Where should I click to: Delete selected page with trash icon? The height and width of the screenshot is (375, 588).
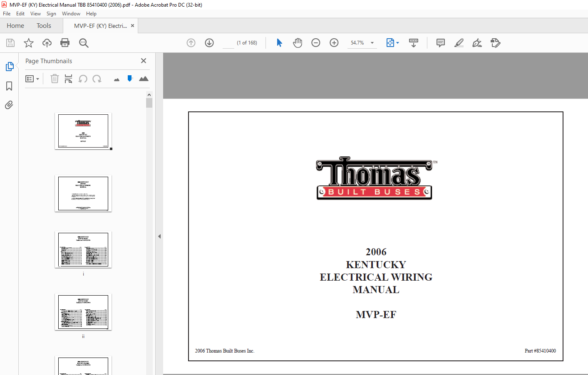(55, 79)
